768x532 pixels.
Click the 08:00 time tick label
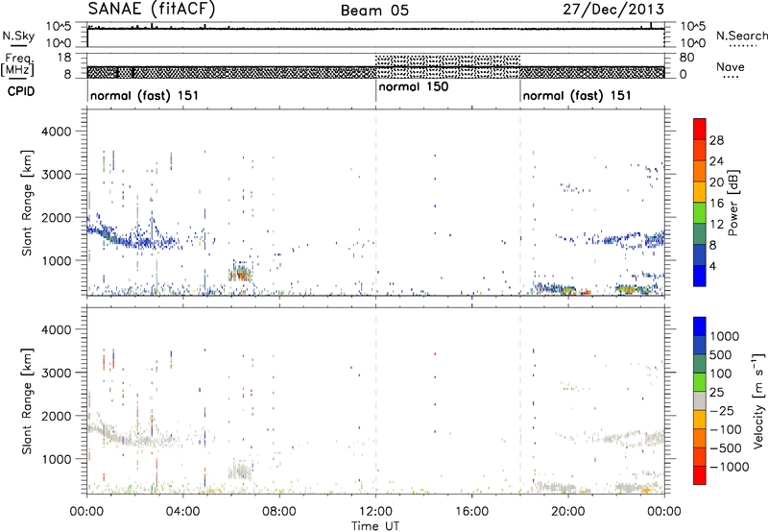(x=279, y=512)
